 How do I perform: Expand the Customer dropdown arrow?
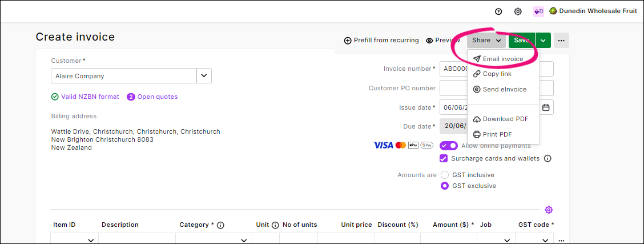(204, 76)
